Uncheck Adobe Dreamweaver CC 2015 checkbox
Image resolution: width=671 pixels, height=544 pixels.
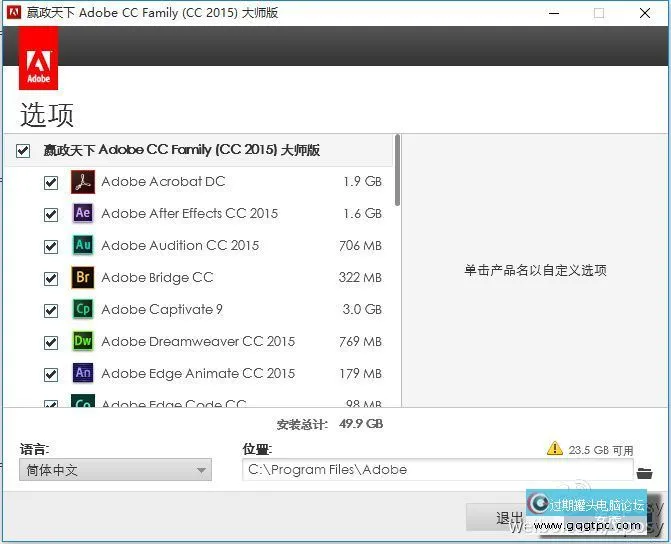(51, 342)
